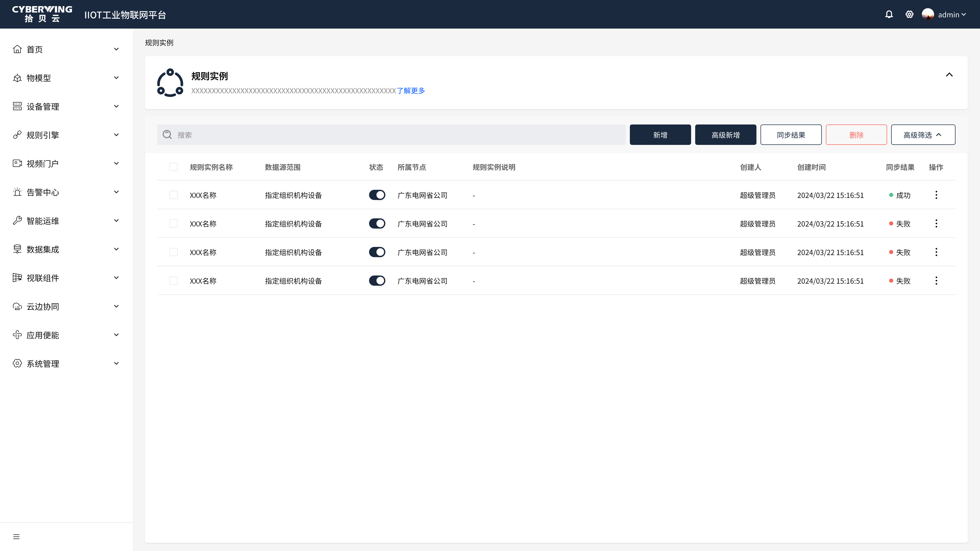Toggle status switch in second row

point(377,224)
